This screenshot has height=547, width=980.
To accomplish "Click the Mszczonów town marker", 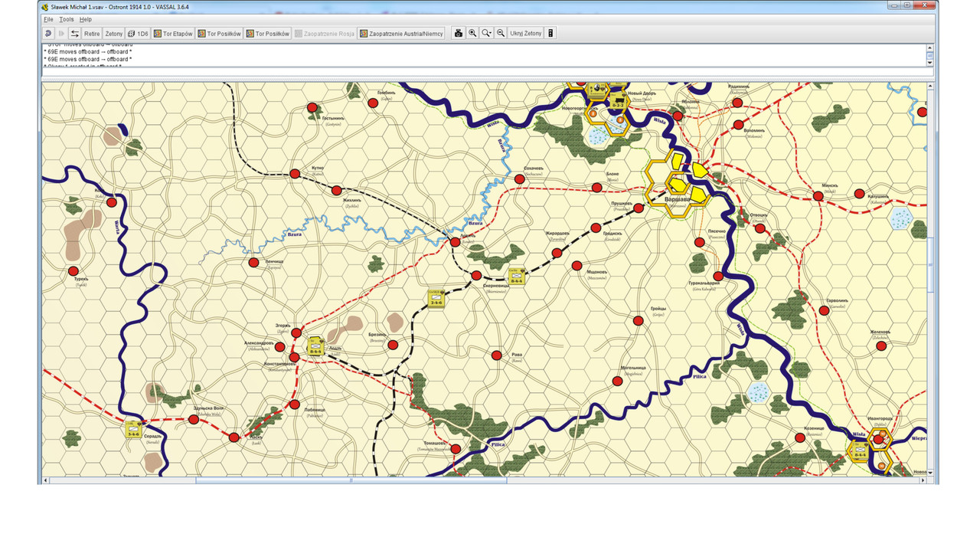I will [x=577, y=266].
